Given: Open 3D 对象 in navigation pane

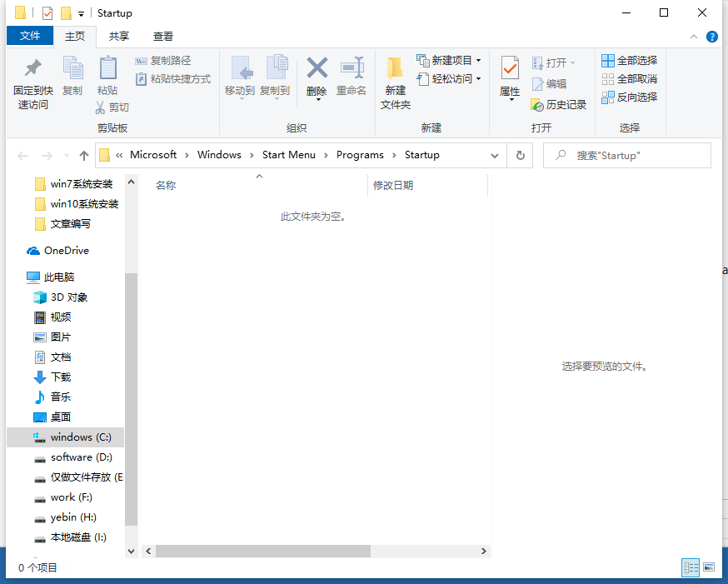Looking at the screenshot, I should (61, 297).
